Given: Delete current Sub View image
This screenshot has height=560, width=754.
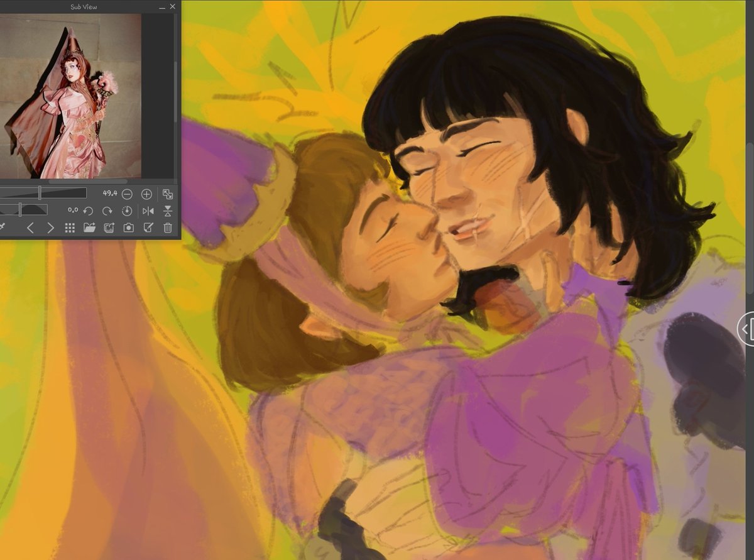Looking at the screenshot, I should pos(168,228).
